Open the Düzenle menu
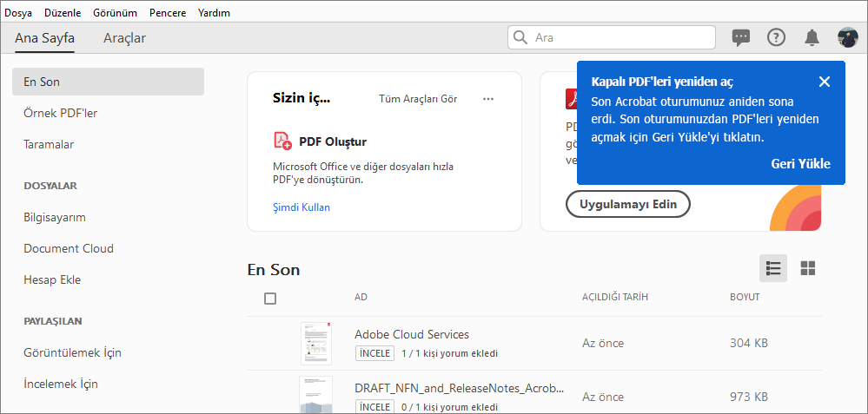 pyautogui.click(x=63, y=13)
